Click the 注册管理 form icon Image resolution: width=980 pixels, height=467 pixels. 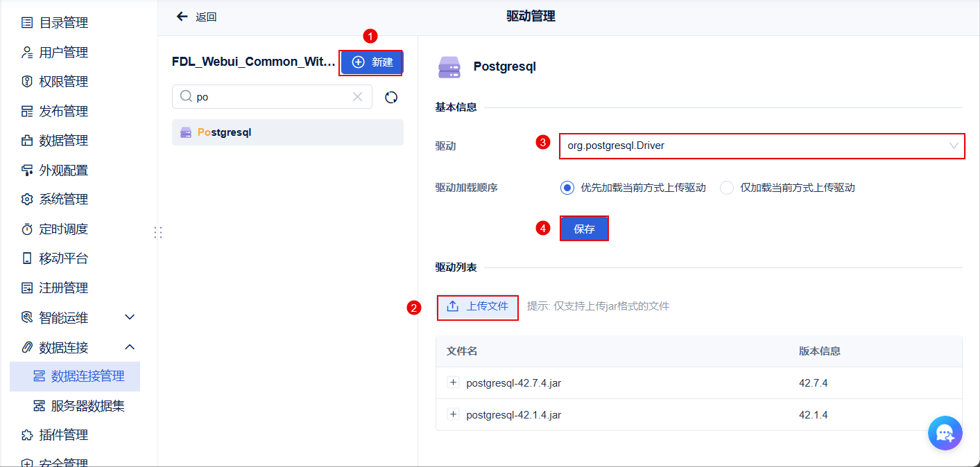coord(27,288)
